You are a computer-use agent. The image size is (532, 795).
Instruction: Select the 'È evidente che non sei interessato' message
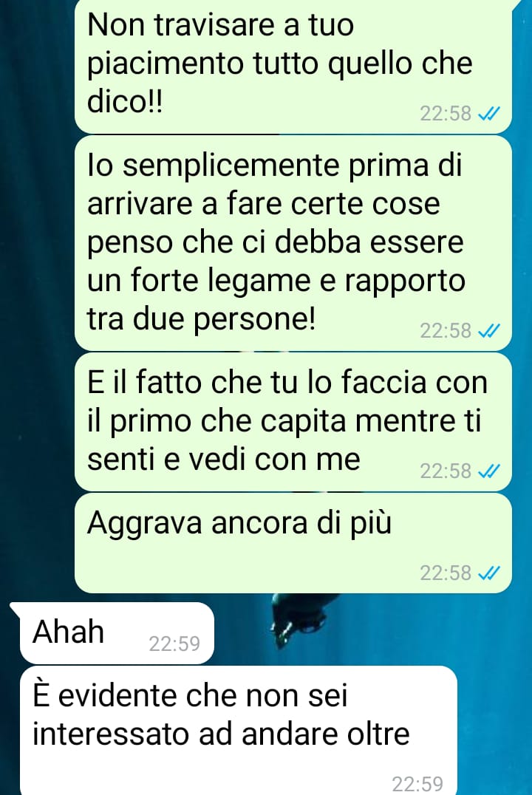coord(239,731)
